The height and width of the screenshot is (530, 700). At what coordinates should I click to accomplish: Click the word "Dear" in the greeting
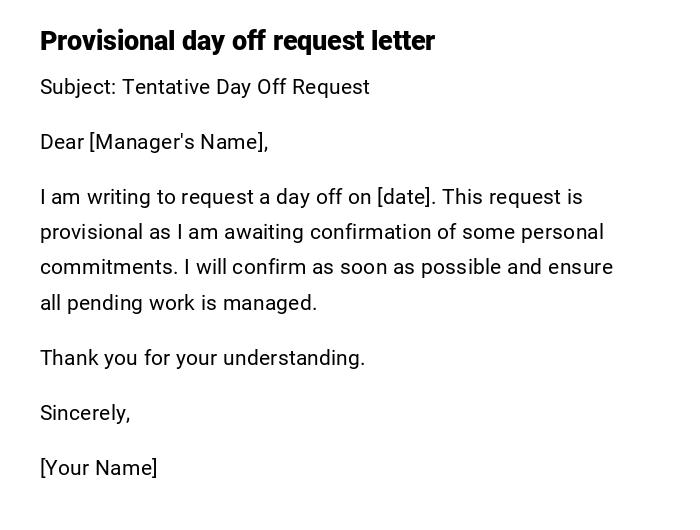(62, 142)
